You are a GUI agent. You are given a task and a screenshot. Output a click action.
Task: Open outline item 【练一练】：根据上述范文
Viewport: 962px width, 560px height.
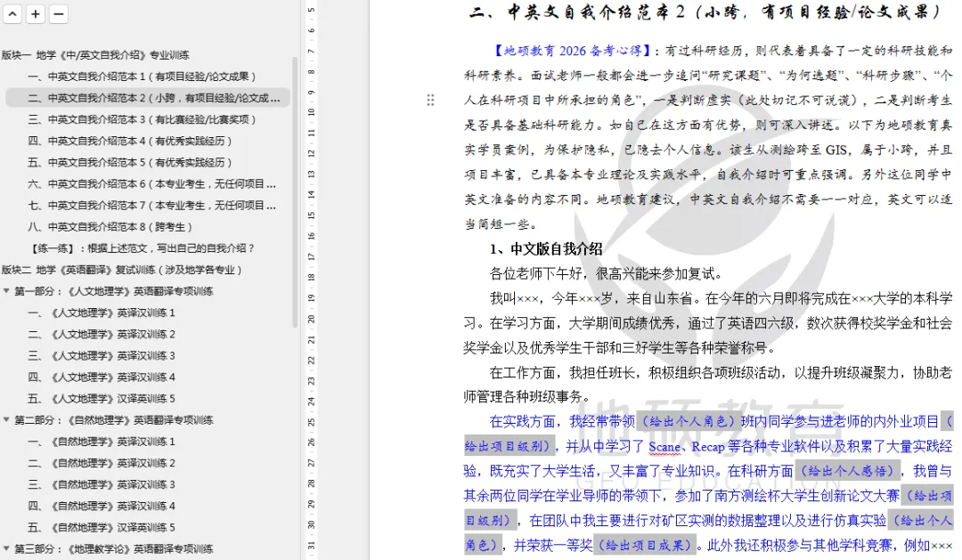143,248
